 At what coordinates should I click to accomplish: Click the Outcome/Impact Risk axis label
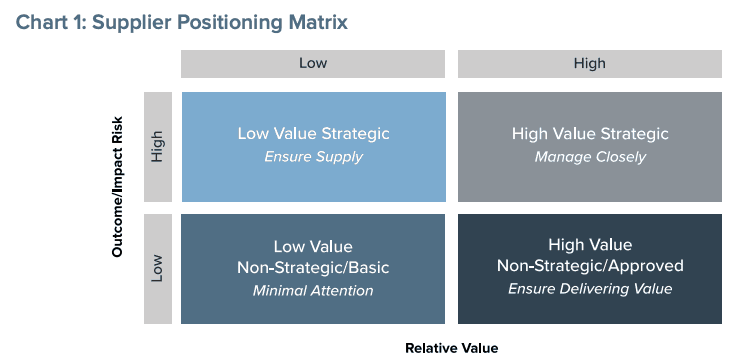pyautogui.click(x=118, y=187)
